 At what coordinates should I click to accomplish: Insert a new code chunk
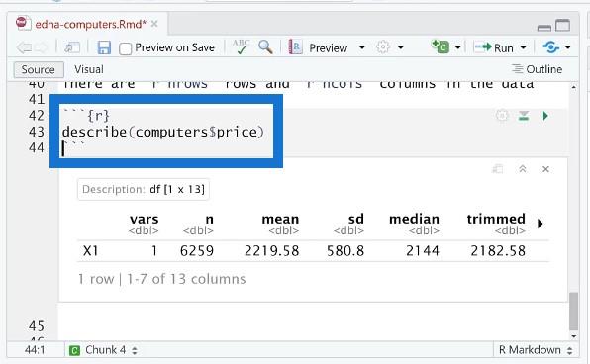441,47
